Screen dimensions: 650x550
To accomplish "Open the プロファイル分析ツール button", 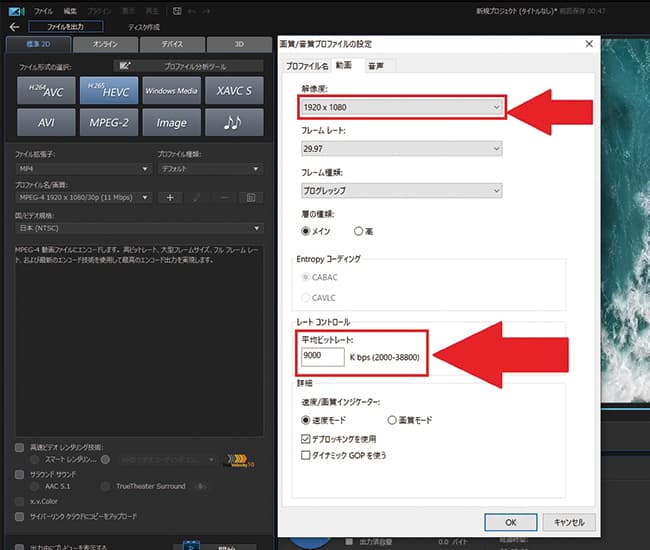I will click(x=188, y=66).
